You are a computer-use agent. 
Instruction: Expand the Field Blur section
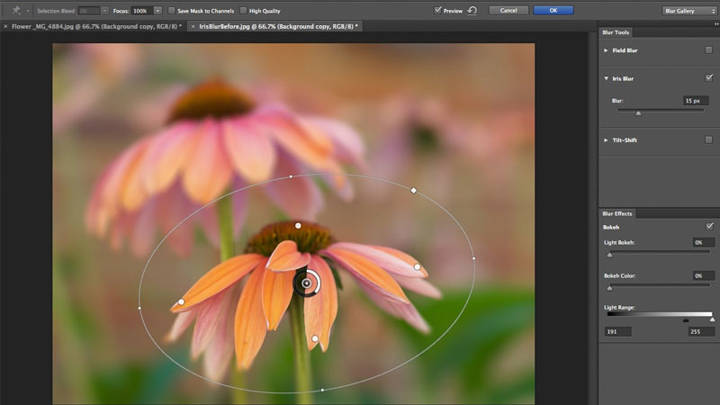[x=606, y=50]
